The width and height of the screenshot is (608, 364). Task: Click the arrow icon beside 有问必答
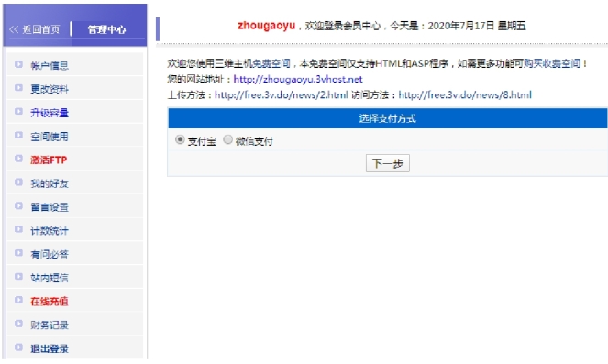18,253
